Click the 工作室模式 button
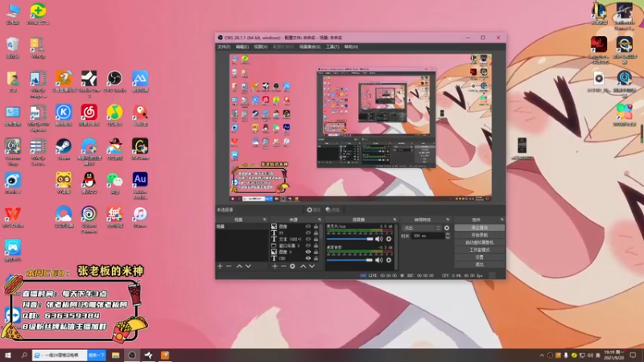The width and height of the screenshot is (644, 362). click(479, 249)
